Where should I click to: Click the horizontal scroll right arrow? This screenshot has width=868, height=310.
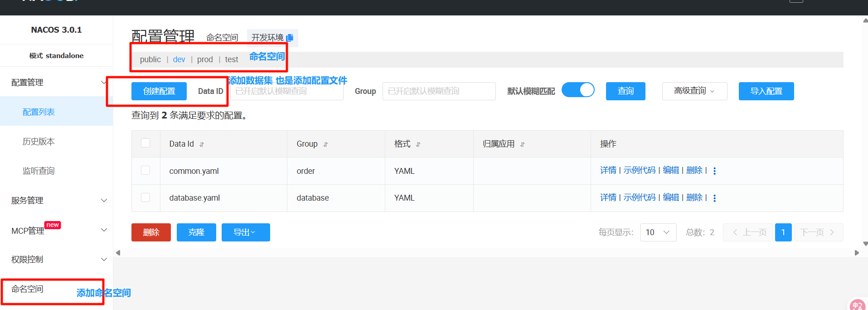(857, 253)
